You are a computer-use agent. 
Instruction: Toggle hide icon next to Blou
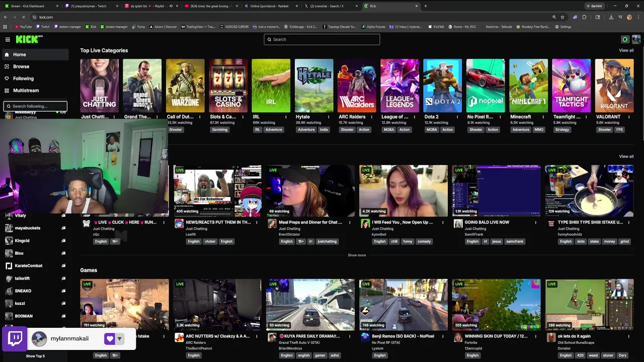pyautogui.click(x=63, y=253)
